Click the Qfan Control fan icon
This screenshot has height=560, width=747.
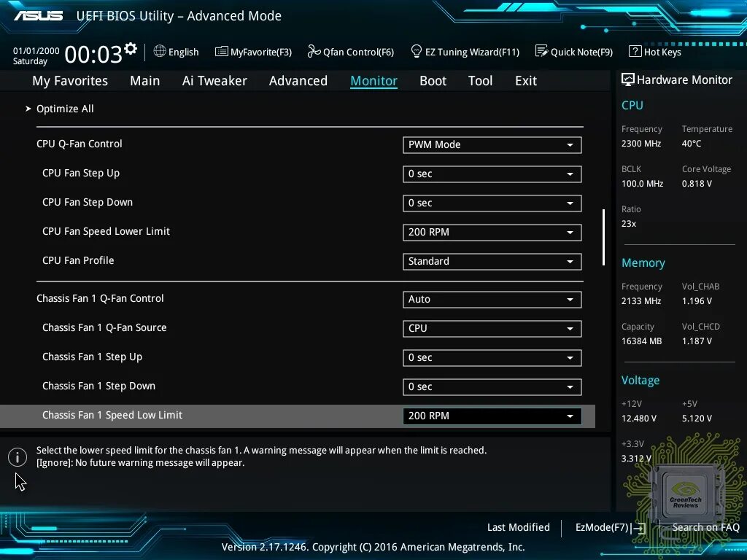tap(314, 51)
